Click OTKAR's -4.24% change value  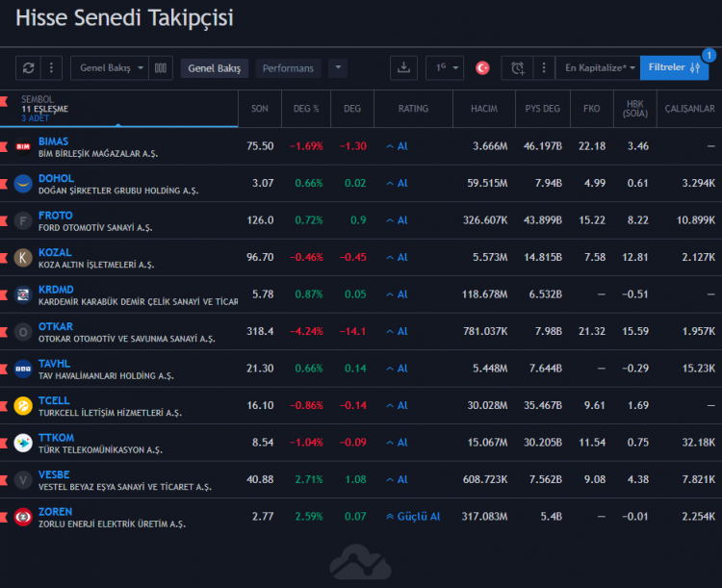[x=306, y=331]
